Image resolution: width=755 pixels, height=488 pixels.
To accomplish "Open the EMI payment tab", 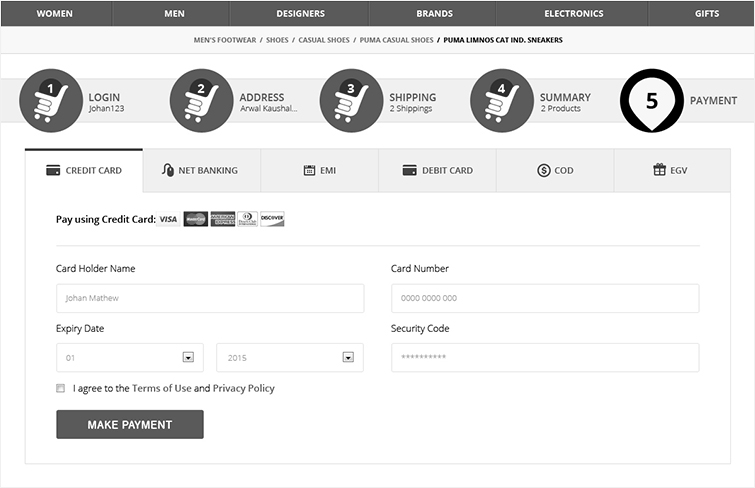I will pos(319,170).
